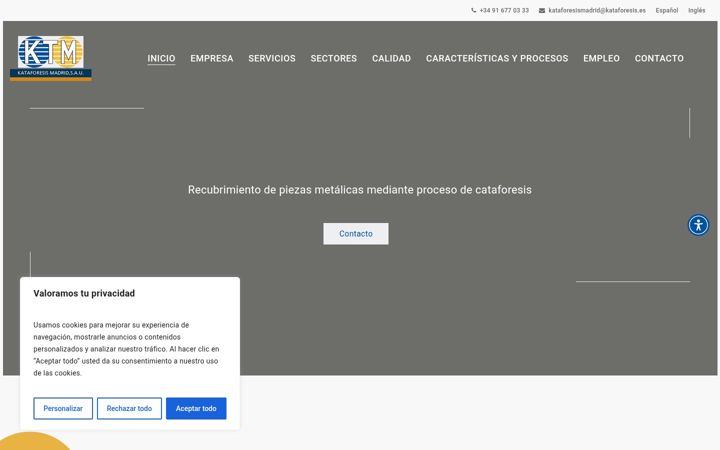Open the EMPLEO menu item
This screenshot has width=720, height=450.
(601, 58)
